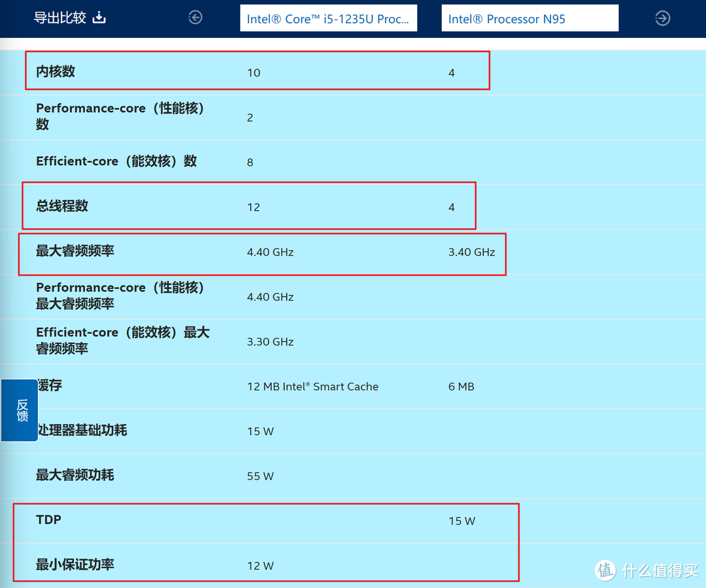Open the Intel Core i5-1235U processor selector

tap(329, 18)
